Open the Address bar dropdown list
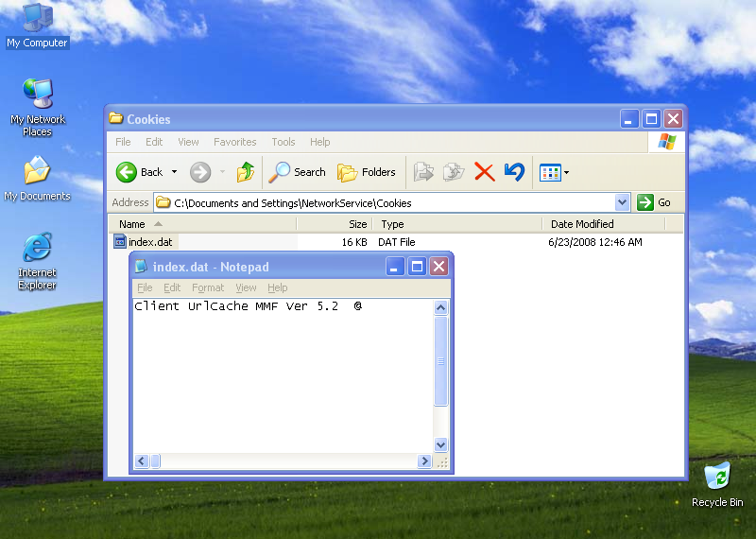Image resolution: width=756 pixels, height=539 pixels. [622, 202]
